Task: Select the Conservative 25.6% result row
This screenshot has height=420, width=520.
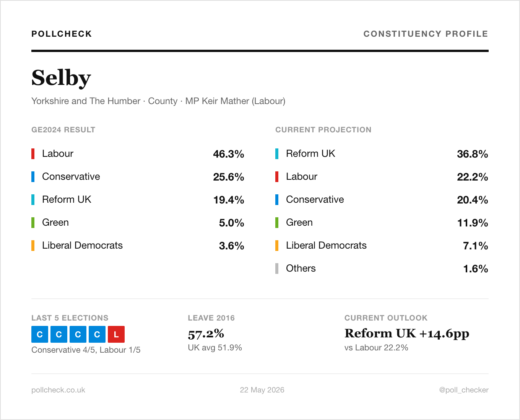Action: (x=138, y=177)
